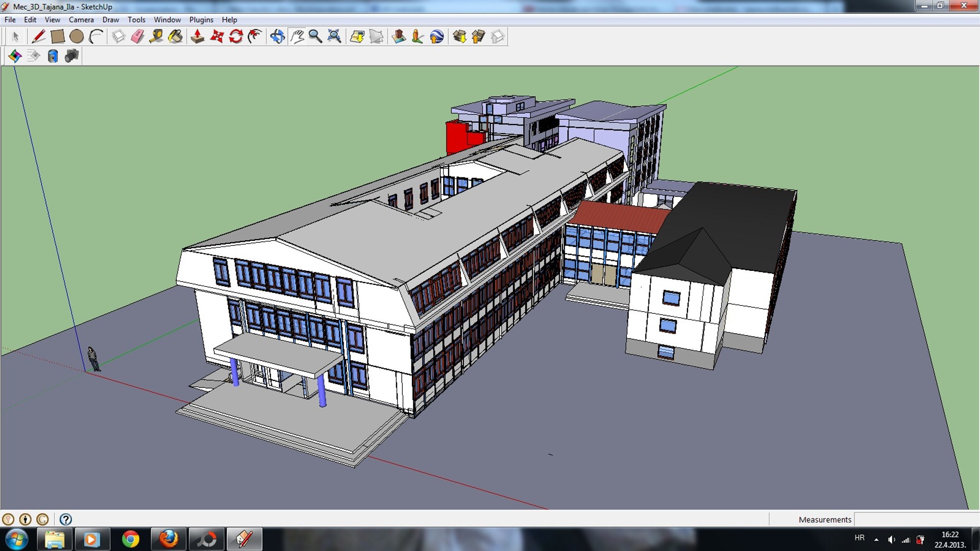Screen dimensions: 980x551
Task: Open File Explorer from taskbar
Action: coord(54,539)
